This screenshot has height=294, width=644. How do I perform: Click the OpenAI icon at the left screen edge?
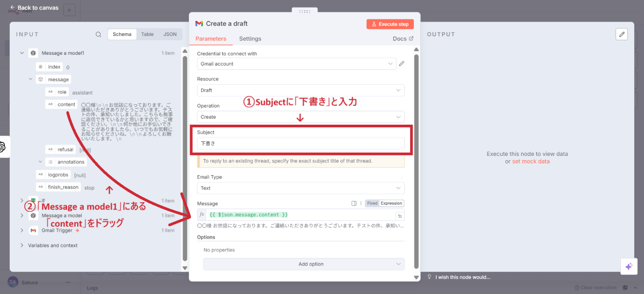(x=3, y=147)
